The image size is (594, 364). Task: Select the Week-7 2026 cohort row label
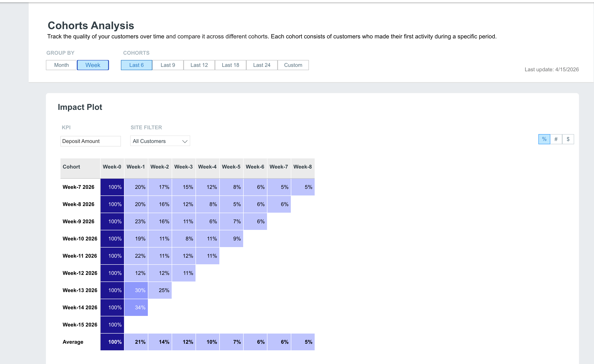click(78, 187)
